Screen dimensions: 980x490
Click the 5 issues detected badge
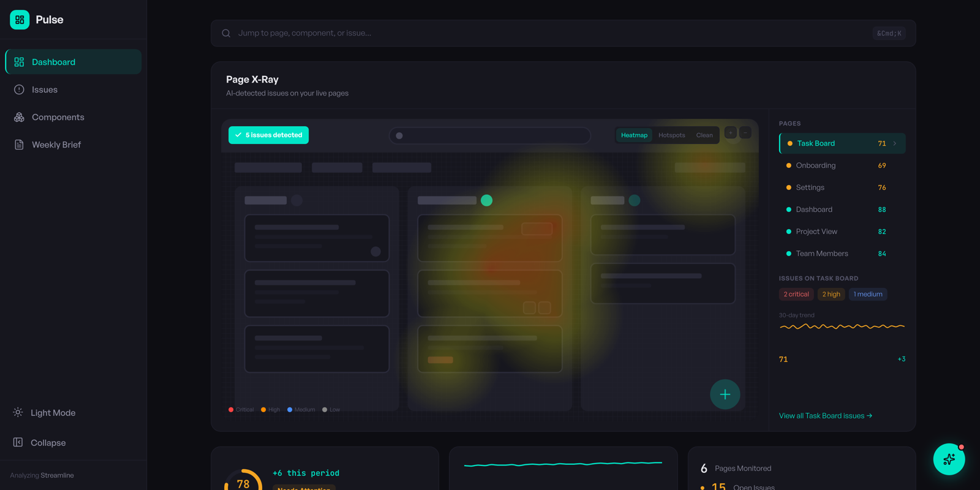pos(268,135)
